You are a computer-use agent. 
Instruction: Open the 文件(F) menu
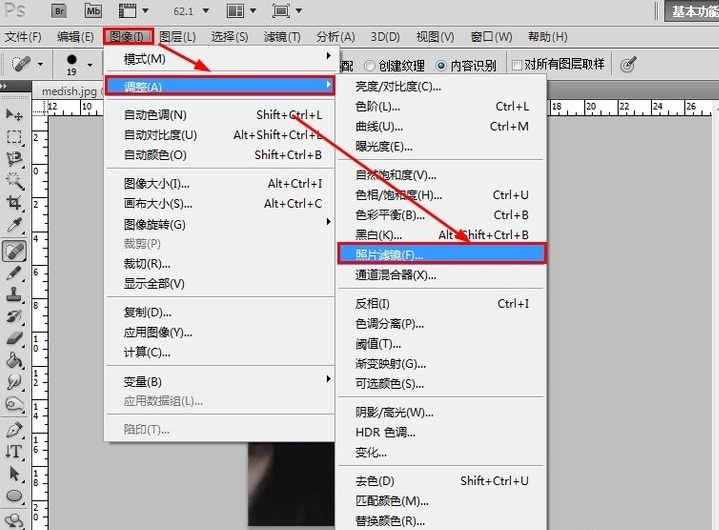[x=23, y=37]
